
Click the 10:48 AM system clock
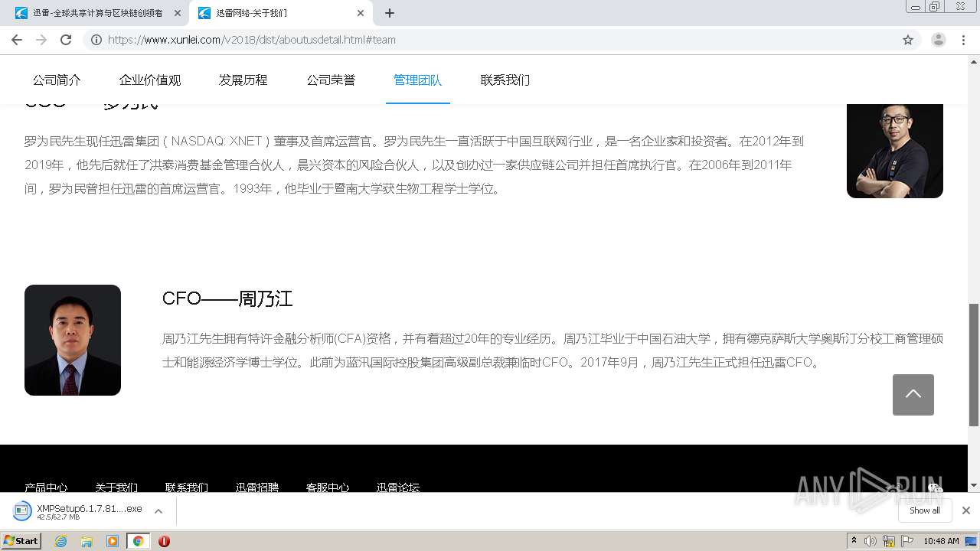point(941,541)
